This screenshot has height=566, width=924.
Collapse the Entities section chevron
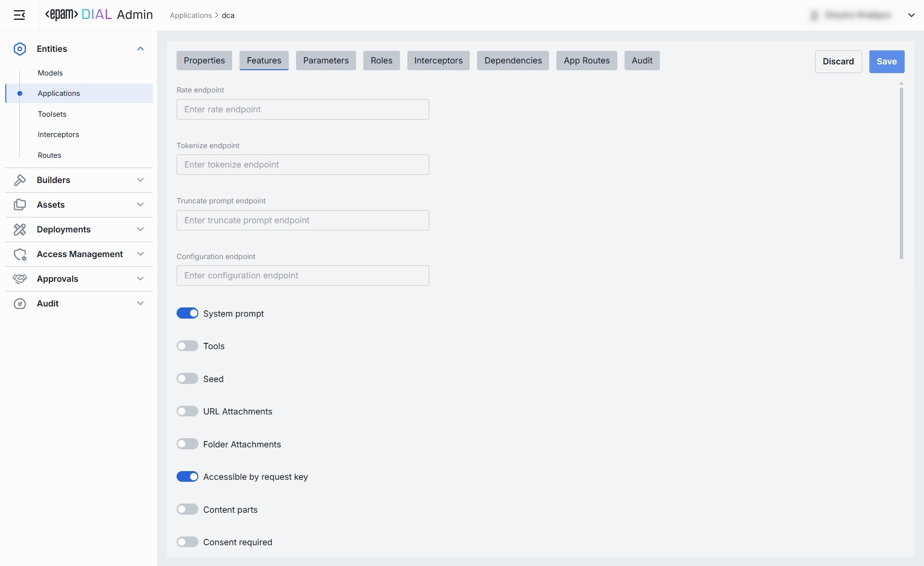point(140,49)
